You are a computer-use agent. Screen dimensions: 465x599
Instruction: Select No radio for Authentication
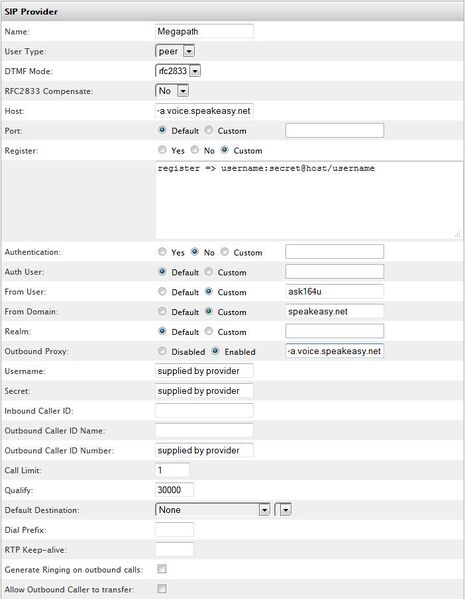pos(195,252)
